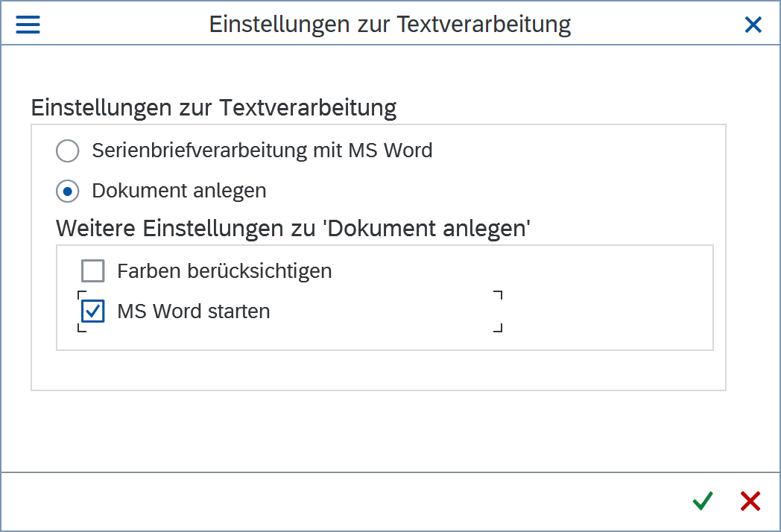Image resolution: width=781 pixels, height=532 pixels.
Task: Click the 'Weitere Einstellungen zu' subheading
Action: click(x=293, y=228)
